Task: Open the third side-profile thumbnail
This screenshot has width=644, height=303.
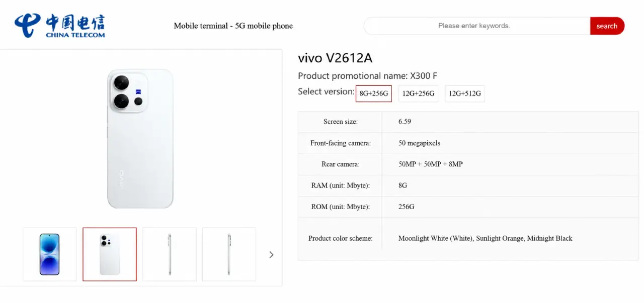Action: pos(170,254)
